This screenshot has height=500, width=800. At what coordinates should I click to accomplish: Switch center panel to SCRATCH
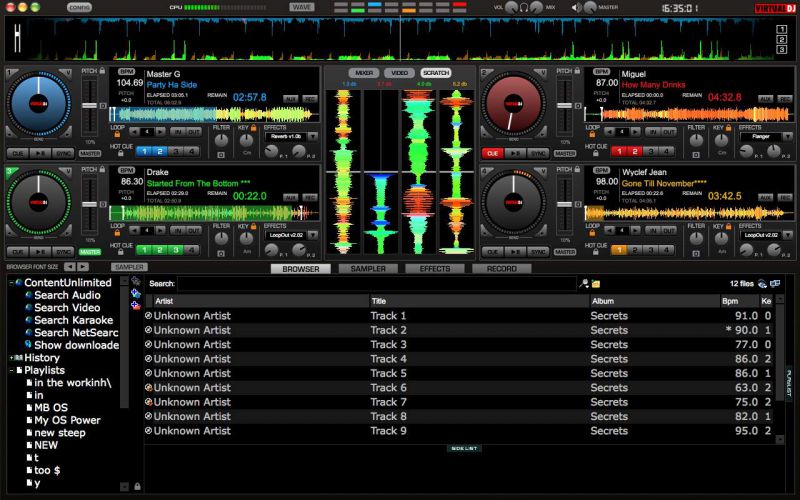pos(436,73)
